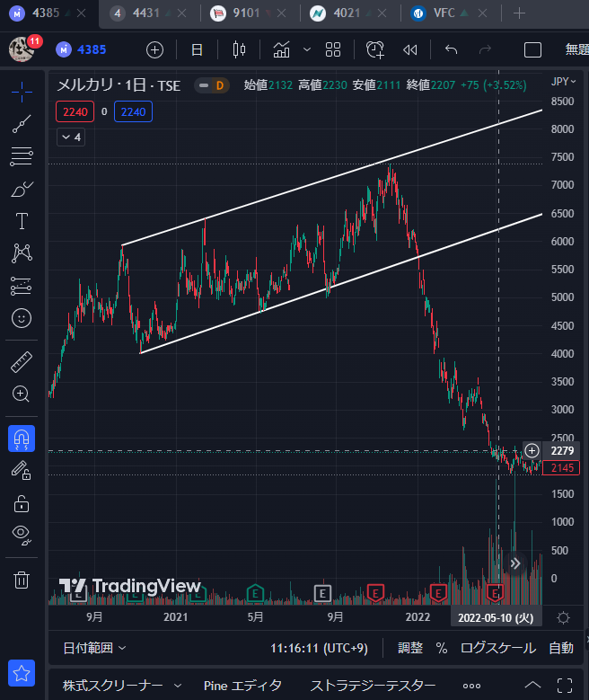This screenshot has width=589, height=700.
Task: Click the blue 2240 buy button
Action: 133,111
